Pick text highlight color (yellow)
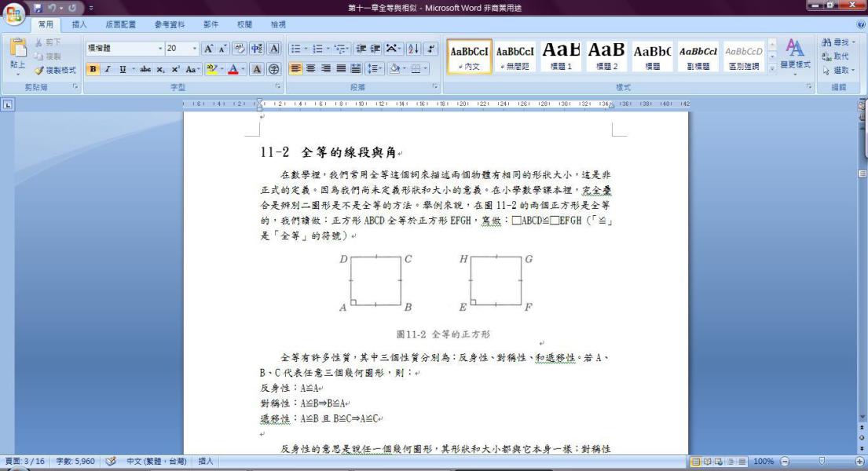This screenshot has width=868, height=471. [212, 69]
